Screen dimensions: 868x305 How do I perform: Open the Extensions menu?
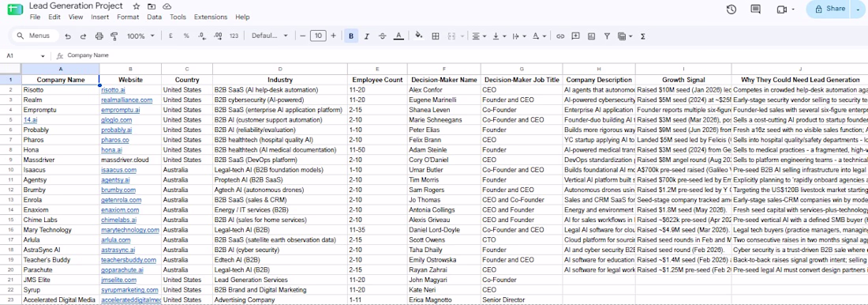click(x=211, y=17)
